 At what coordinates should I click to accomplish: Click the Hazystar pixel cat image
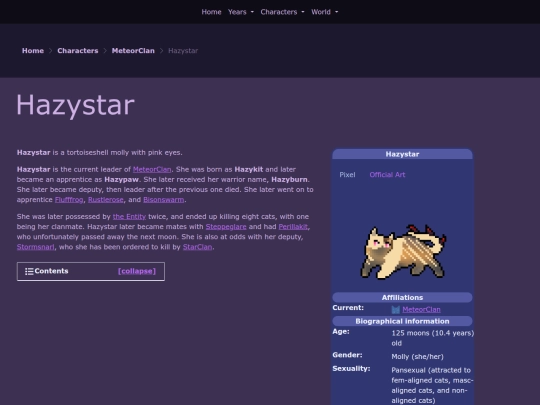(403, 251)
